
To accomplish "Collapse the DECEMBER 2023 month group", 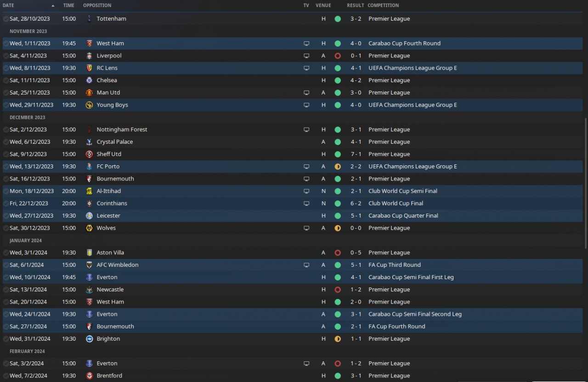I will [27, 117].
